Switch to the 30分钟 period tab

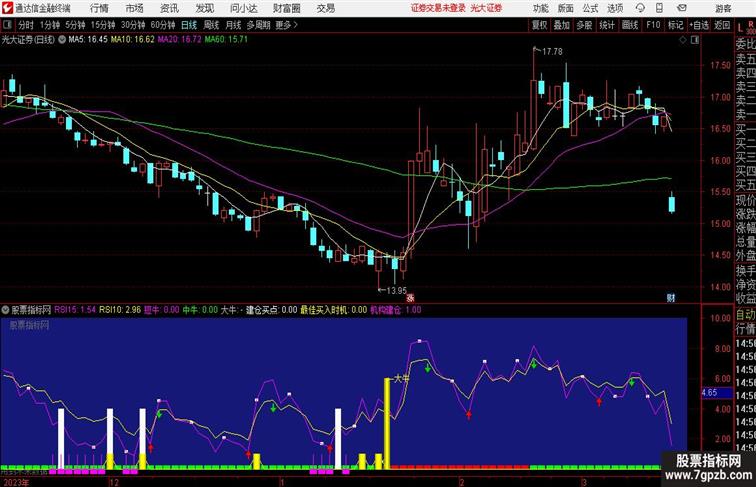point(133,25)
